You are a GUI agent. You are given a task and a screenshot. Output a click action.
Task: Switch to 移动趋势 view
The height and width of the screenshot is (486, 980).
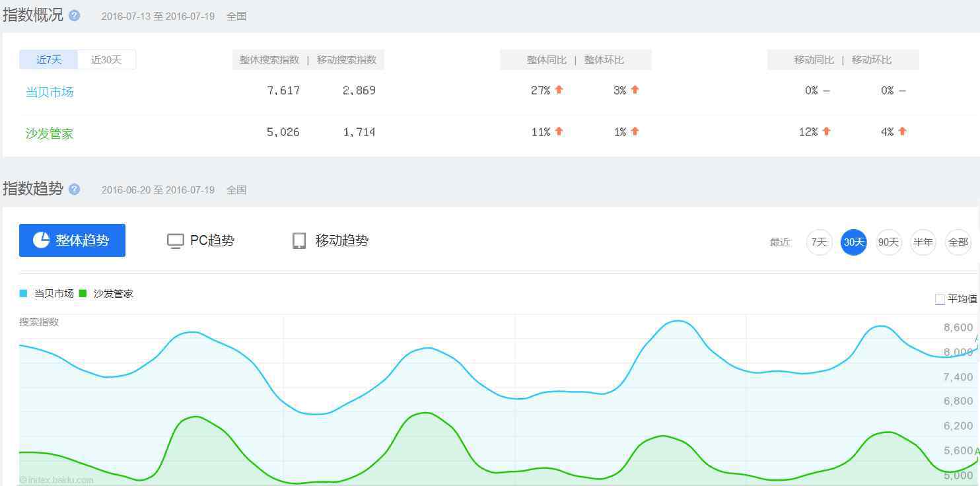(x=330, y=241)
